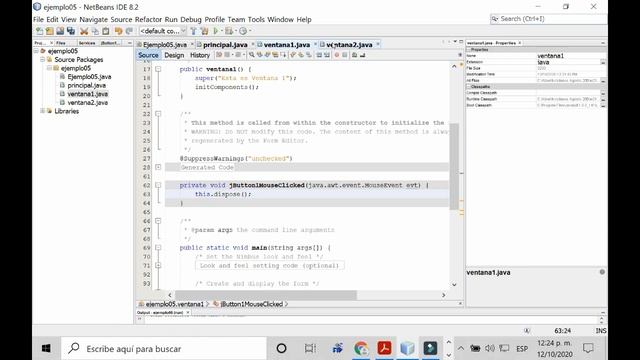Click the Start Macro Recording red icon
The width and height of the screenshot is (640, 360).
coord(337,55)
